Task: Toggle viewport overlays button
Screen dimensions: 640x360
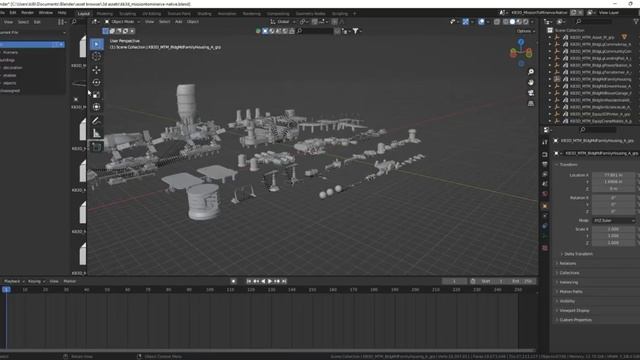Action: pyautogui.click(x=481, y=22)
